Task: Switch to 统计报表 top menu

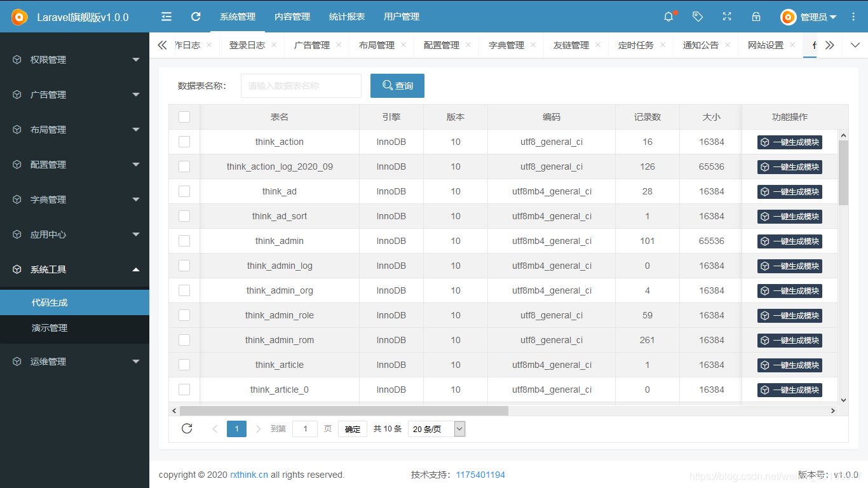Action: [x=347, y=17]
